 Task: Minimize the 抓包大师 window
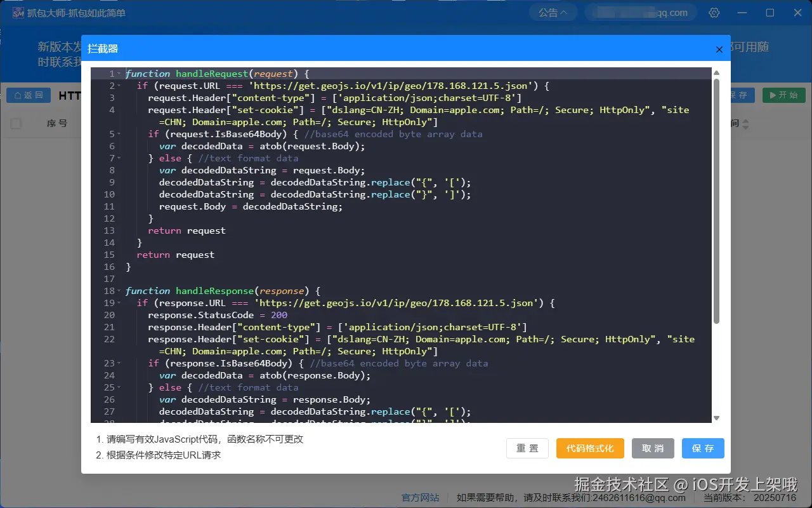743,13
